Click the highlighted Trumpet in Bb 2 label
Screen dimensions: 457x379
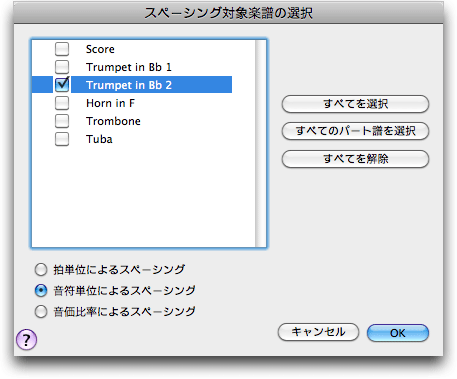129,85
